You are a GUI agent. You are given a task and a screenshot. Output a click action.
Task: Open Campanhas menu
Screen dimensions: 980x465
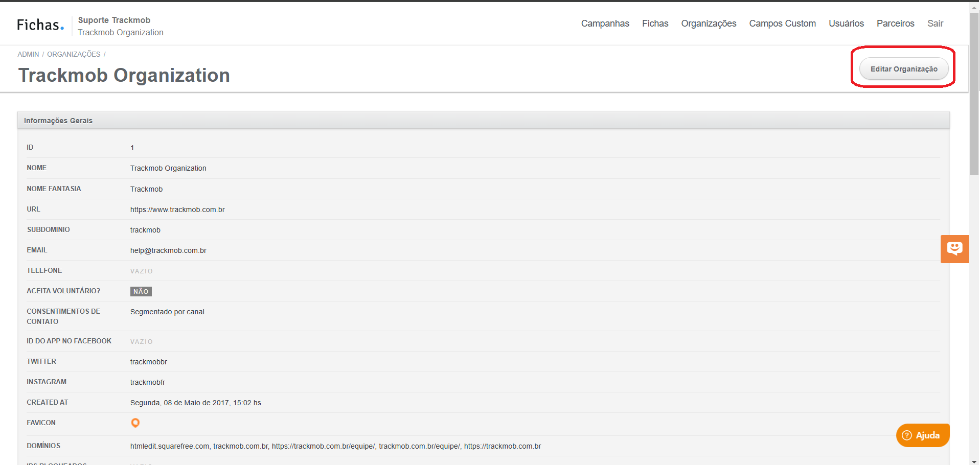tap(605, 24)
